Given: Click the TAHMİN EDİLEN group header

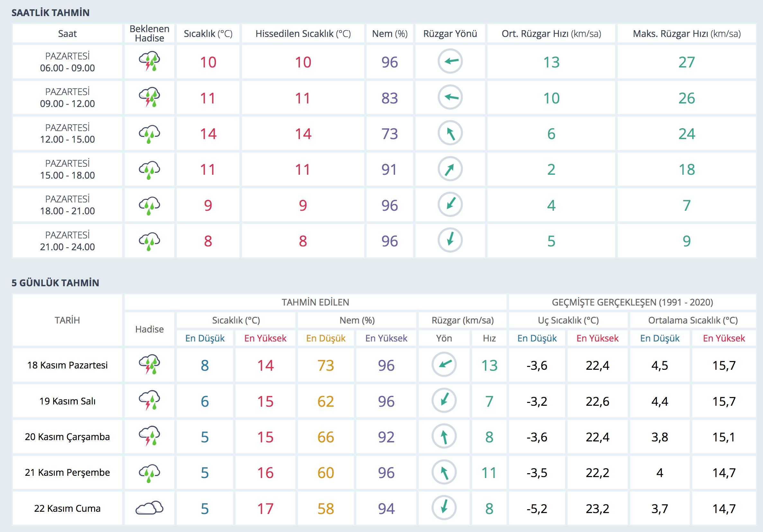Looking at the screenshot, I should tap(315, 302).
